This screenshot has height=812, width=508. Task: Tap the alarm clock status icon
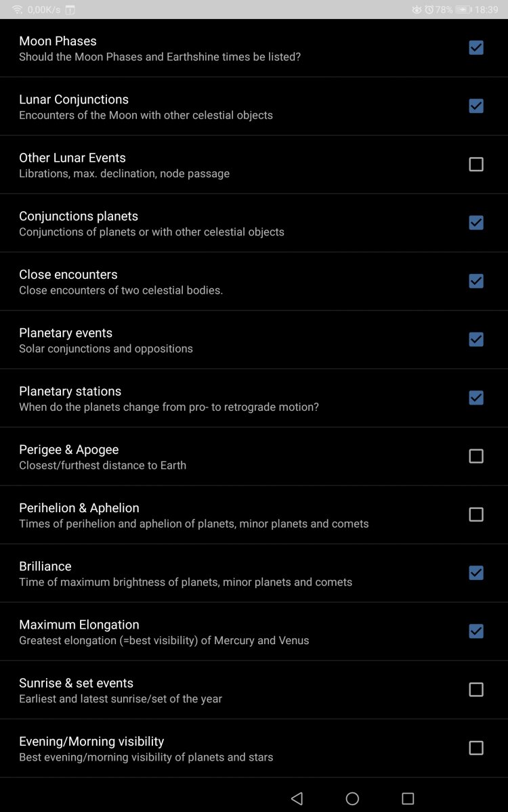(x=429, y=10)
